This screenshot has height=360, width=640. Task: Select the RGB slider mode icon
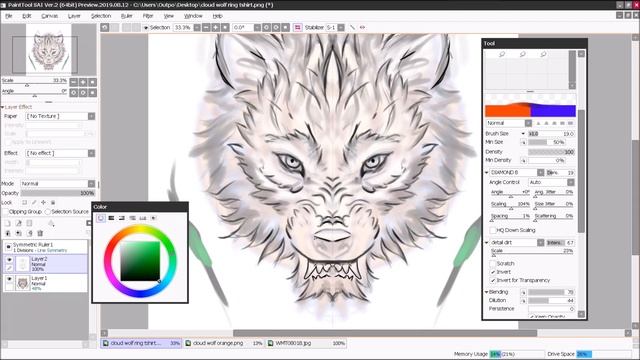click(111, 218)
